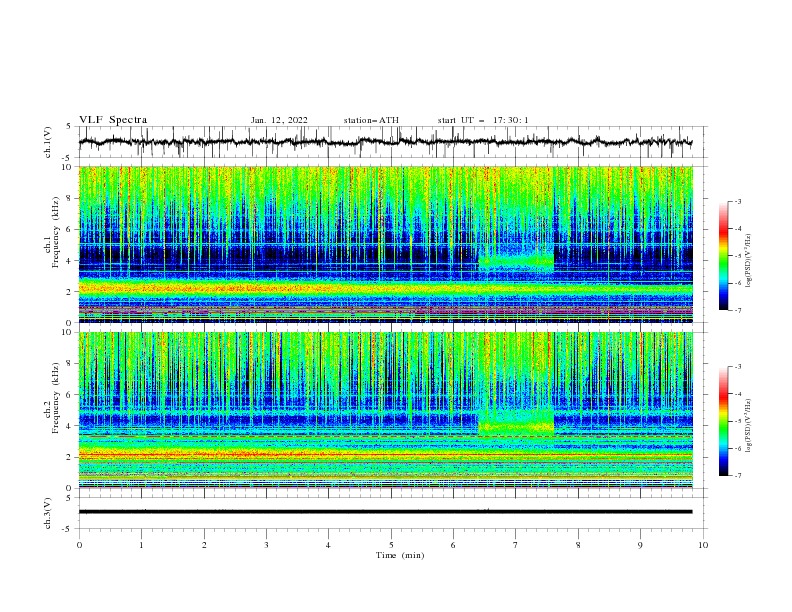Click time tick label "0" on x-axis
792x612 pixels.
[79, 545]
